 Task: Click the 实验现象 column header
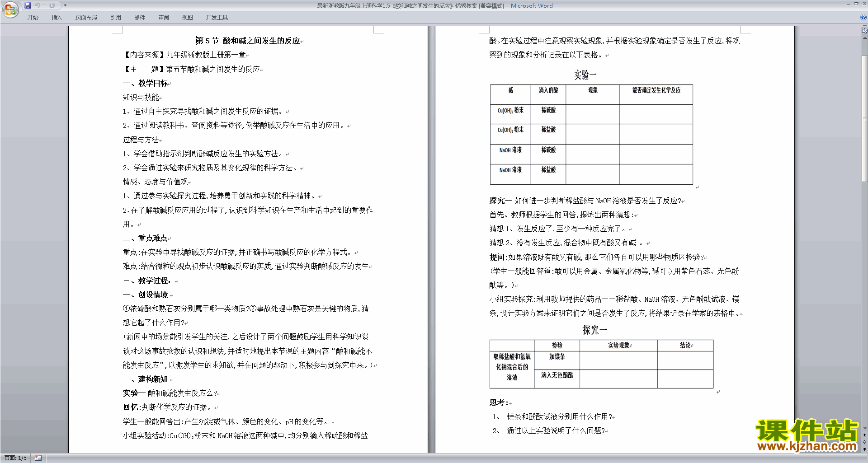pos(618,346)
